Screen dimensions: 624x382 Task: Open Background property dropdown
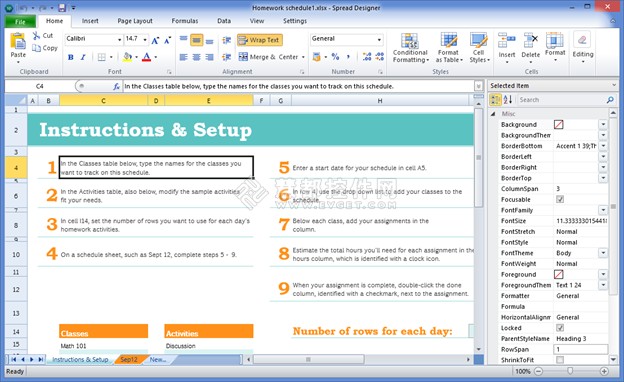pos(603,125)
